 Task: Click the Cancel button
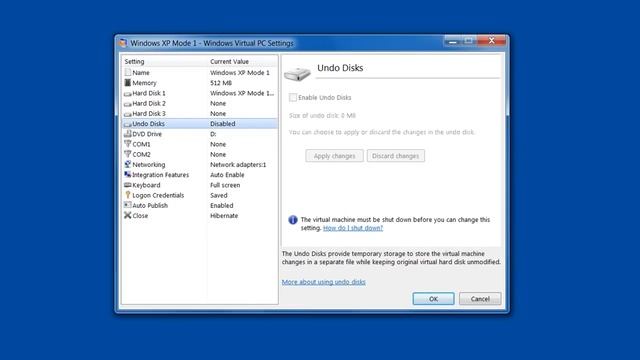click(x=480, y=299)
